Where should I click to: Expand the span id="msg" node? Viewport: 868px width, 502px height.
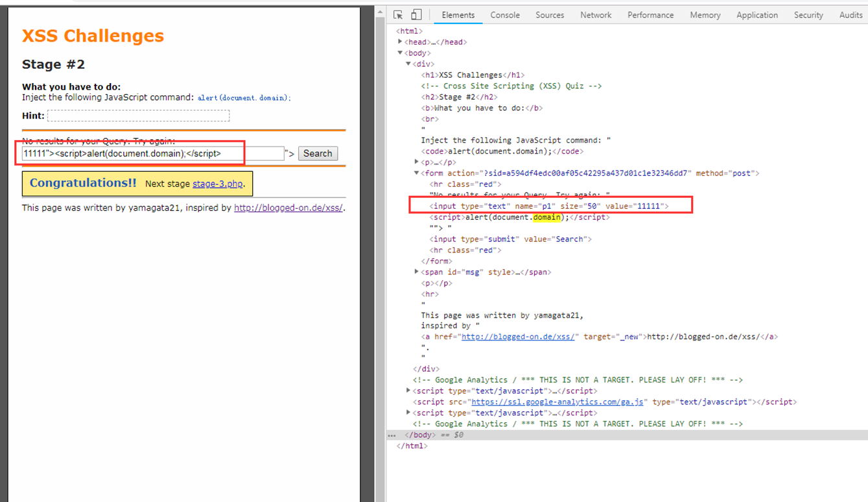(x=417, y=272)
